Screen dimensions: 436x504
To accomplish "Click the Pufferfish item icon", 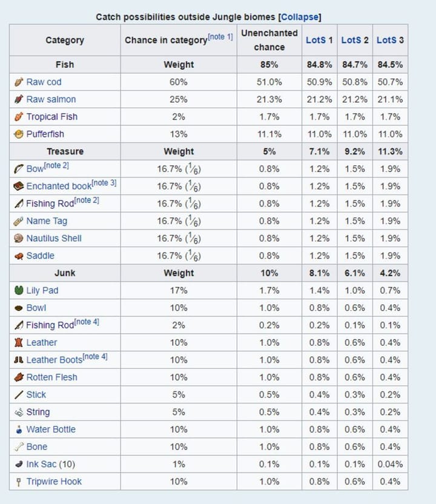I will click(x=18, y=134).
